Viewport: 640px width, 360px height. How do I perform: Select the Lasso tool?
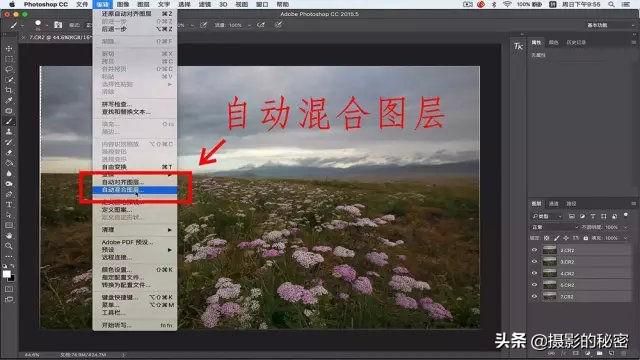click(x=9, y=69)
